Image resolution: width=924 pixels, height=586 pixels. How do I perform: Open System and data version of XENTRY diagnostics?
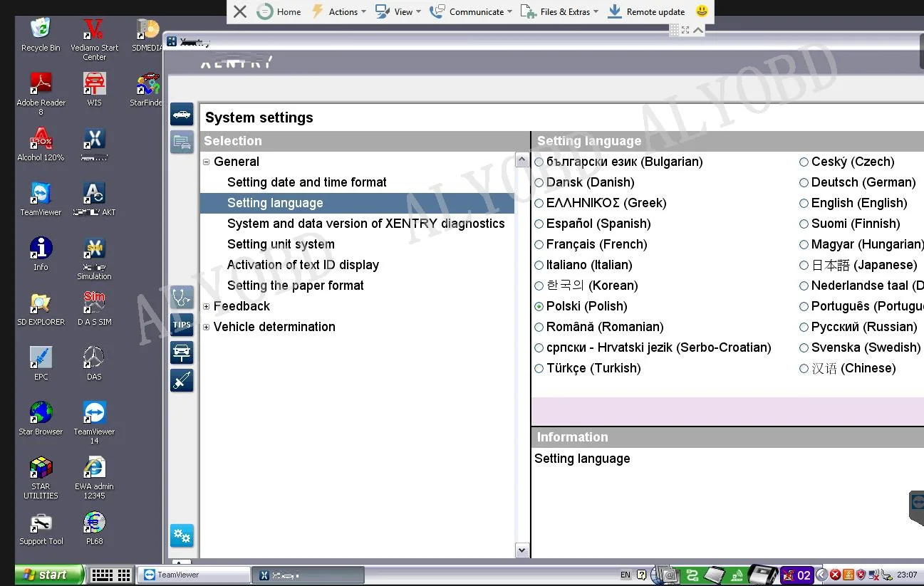pyautogui.click(x=366, y=224)
